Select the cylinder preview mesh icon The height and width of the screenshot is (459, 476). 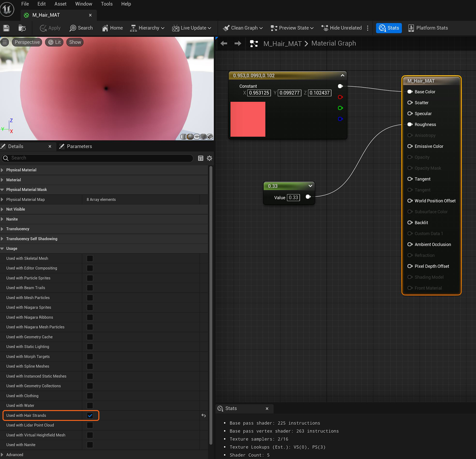coord(183,137)
